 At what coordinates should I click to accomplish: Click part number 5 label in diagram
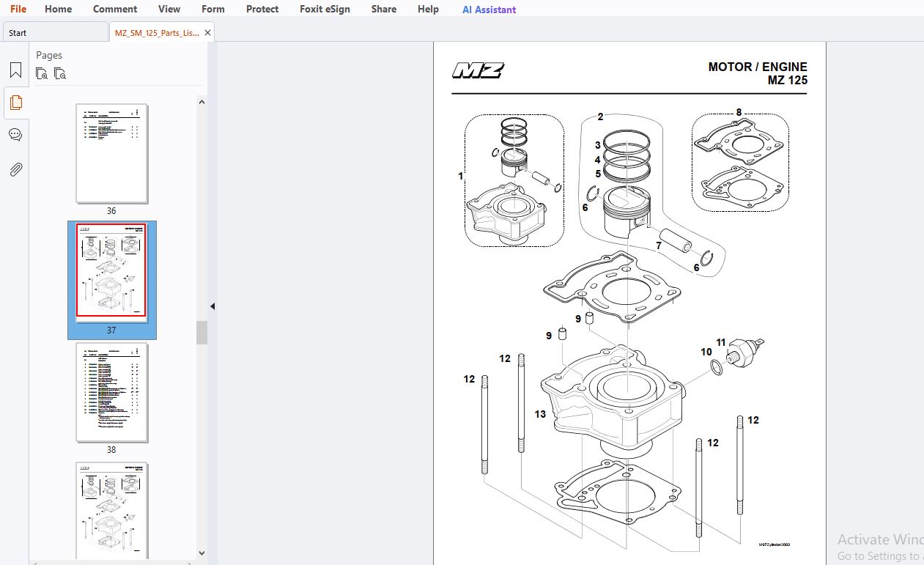pos(598,174)
